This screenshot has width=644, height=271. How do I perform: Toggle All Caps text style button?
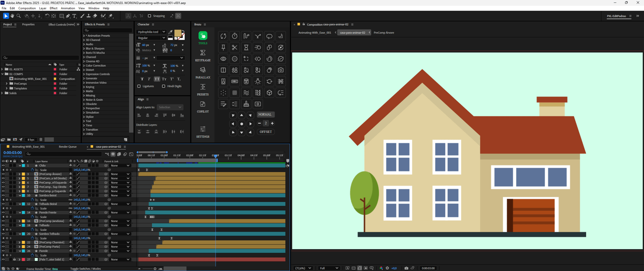157,79
